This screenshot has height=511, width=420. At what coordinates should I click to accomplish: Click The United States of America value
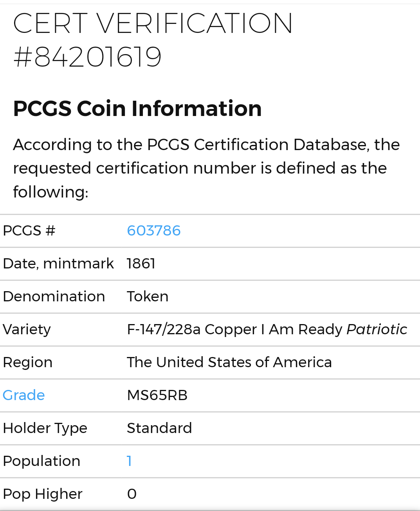[229, 362]
